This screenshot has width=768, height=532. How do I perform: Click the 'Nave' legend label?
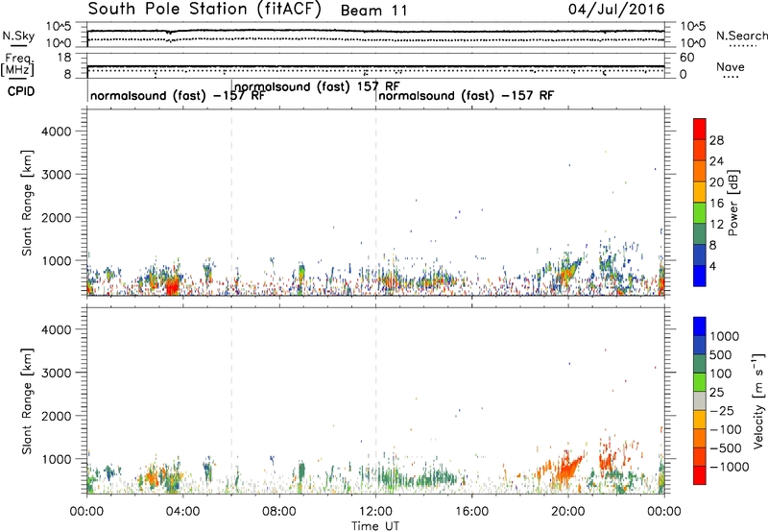[x=730, y=67]
